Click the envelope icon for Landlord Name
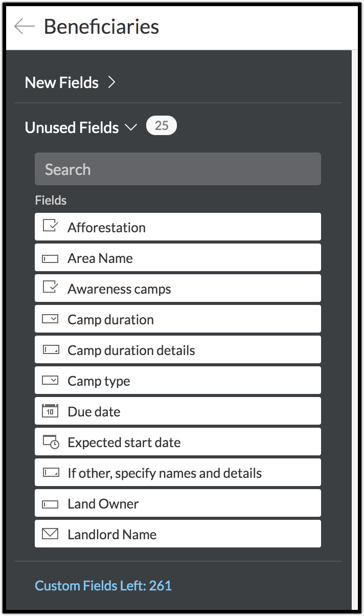Viewport: 364px width, 616px height. pyautogui.click(x=50, y=534)
